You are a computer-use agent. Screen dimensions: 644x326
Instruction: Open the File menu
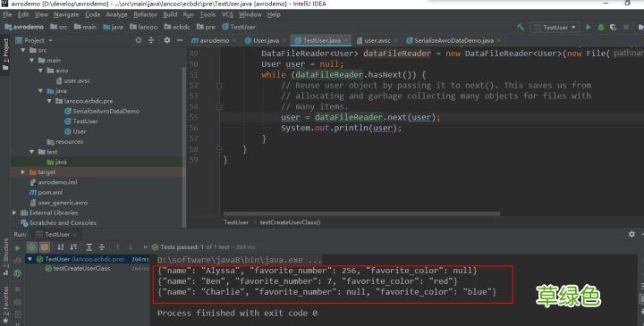(x=7, y=14)
